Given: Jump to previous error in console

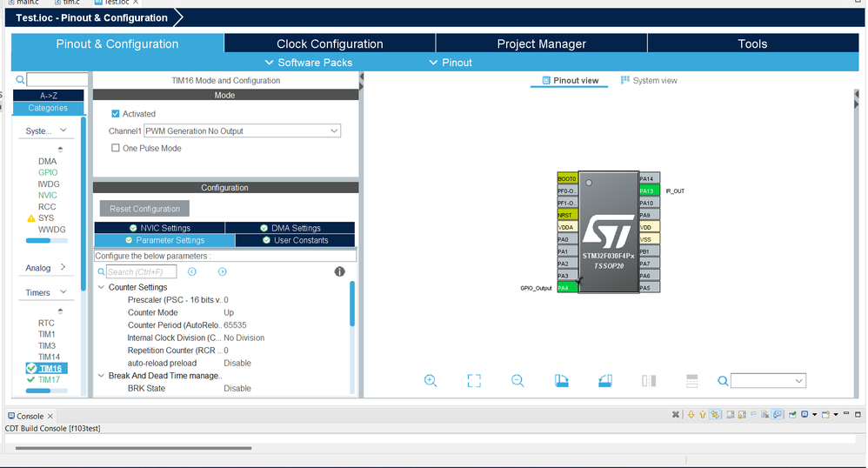Looking at the screenshot, I should [x=703, y=414].
